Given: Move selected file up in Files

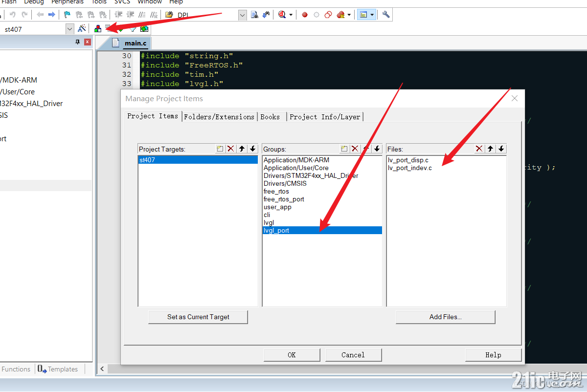Looking at the screenshot, I should click(490, 149).
